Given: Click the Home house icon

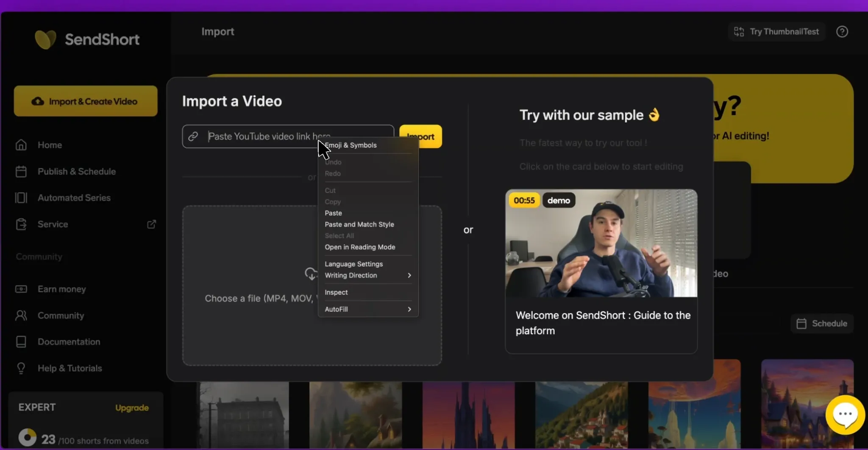Looking at the screenshot, I should click(x=21, y=145).
